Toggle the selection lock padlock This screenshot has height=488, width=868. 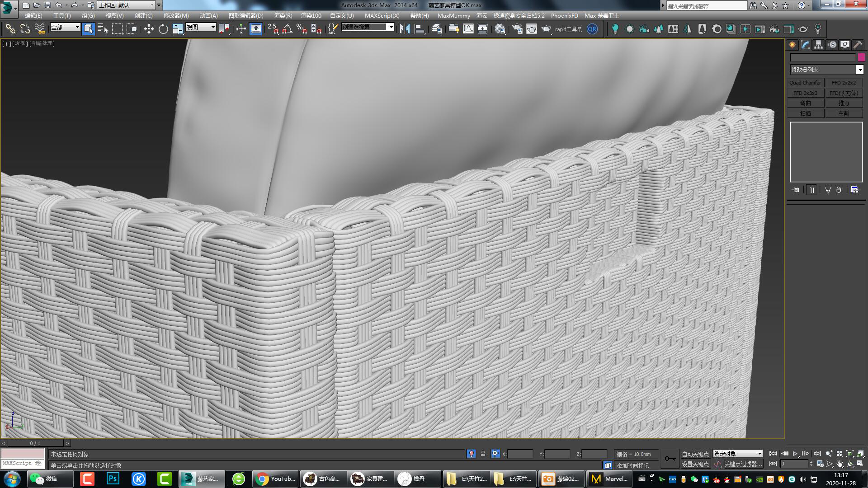[x=483, y=454]
